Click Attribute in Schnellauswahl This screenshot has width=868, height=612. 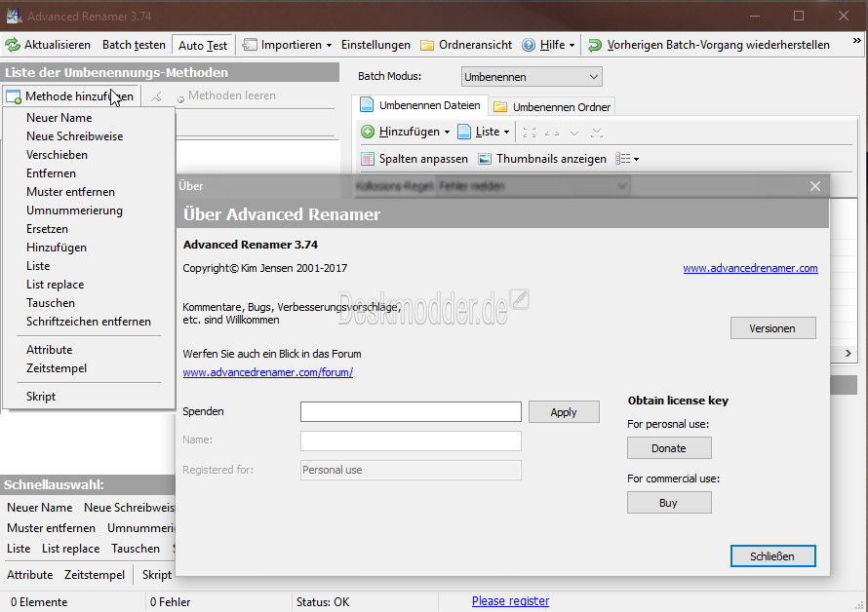click(30, 575)
